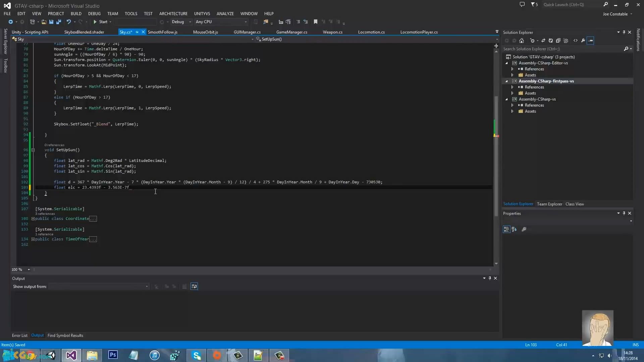Open the ARCHITECTURE menu
Viewport: 644px width, 362px height.
click(x=173, y=14)
